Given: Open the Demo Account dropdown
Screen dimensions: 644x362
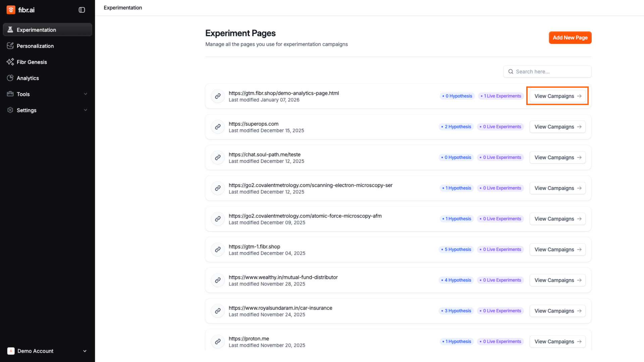Looking at the screenshot, I should (47, 351).
